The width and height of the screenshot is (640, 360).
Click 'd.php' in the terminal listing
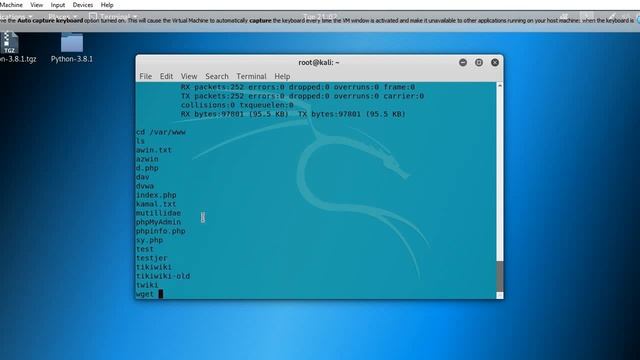point(147,168)
